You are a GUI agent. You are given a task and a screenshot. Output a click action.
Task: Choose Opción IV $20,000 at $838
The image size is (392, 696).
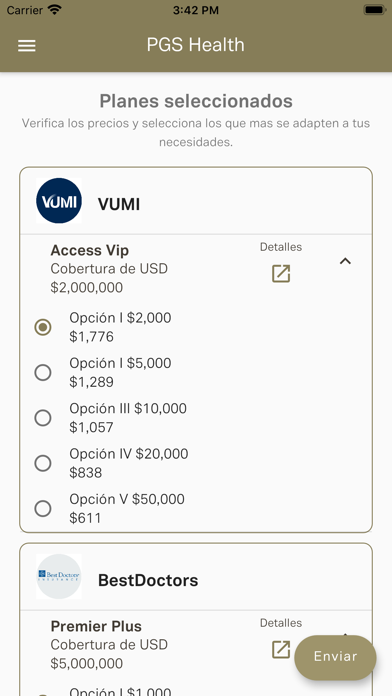pos(43,463)
